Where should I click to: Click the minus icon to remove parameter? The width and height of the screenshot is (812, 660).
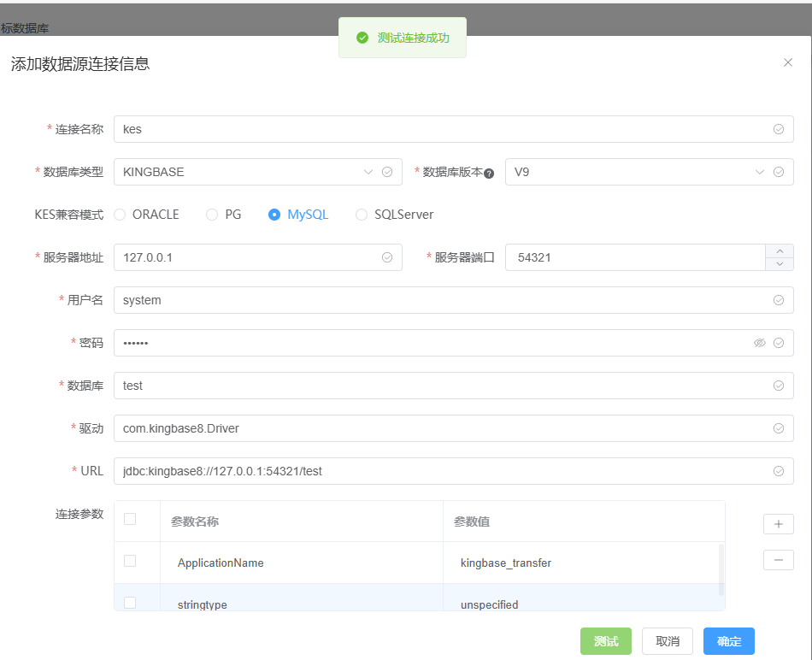pyautogui.click(x=779, y=560)
